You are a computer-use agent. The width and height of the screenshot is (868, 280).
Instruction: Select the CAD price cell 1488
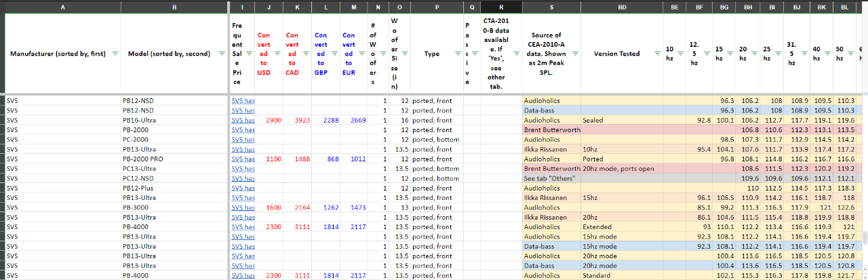click(x=298, y=159)
